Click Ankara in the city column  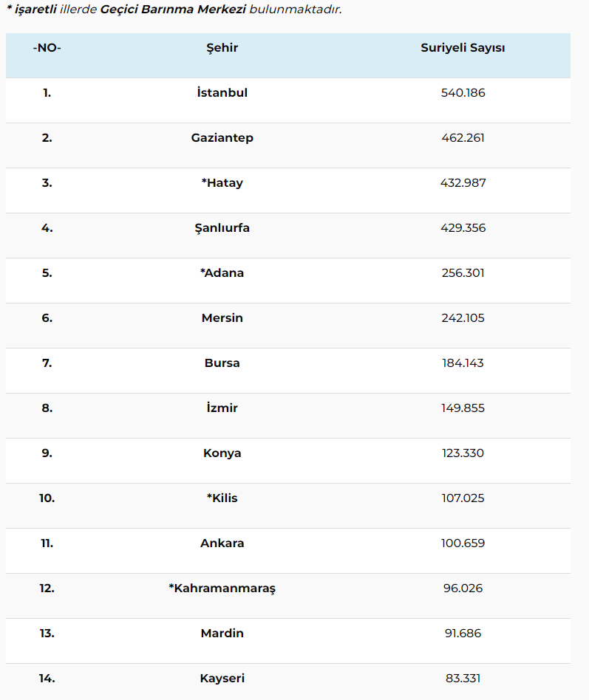click(x=222, y=543)
